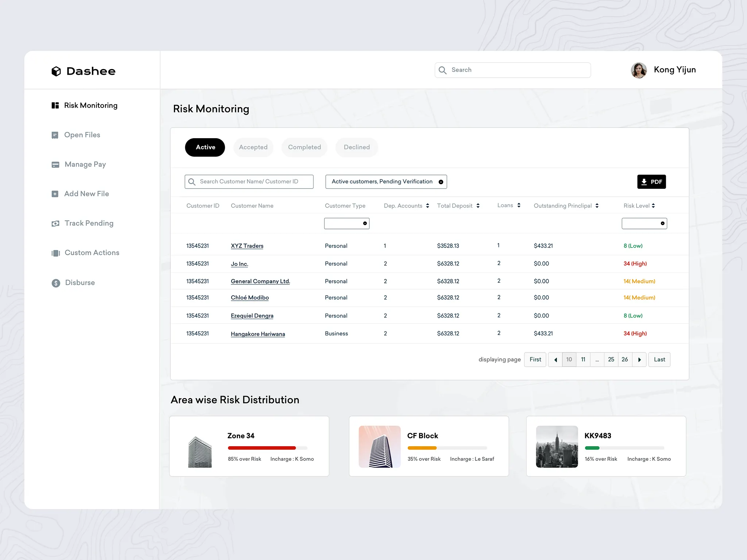Select the Disburse dollar icon
Viewport: 747px width, 560px height.
click(x=56, y=283)
